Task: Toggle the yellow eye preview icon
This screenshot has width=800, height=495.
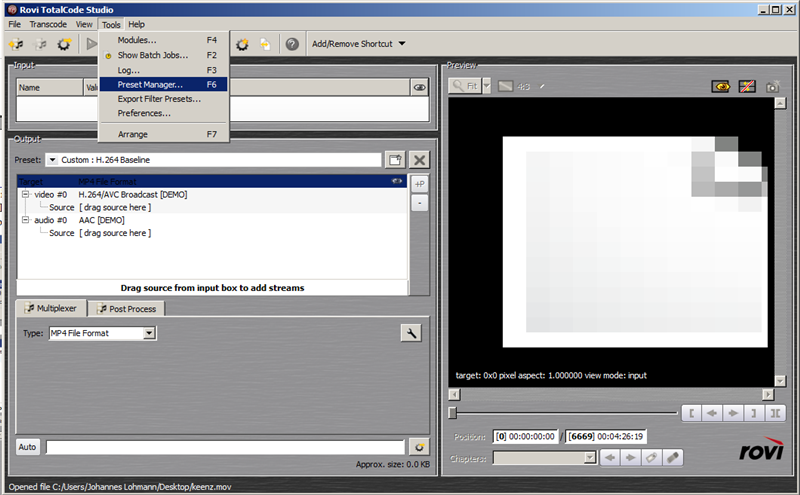Action: [x=720, y=87]
